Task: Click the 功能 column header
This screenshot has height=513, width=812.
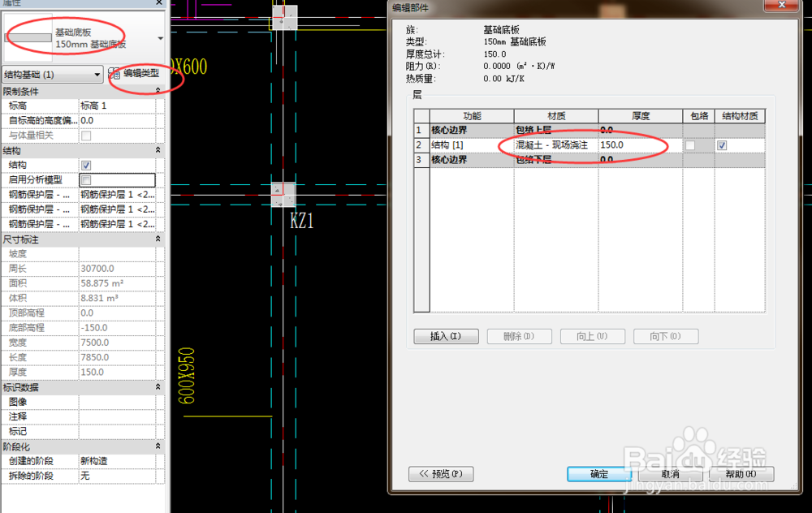Action: tap(472, 116)
